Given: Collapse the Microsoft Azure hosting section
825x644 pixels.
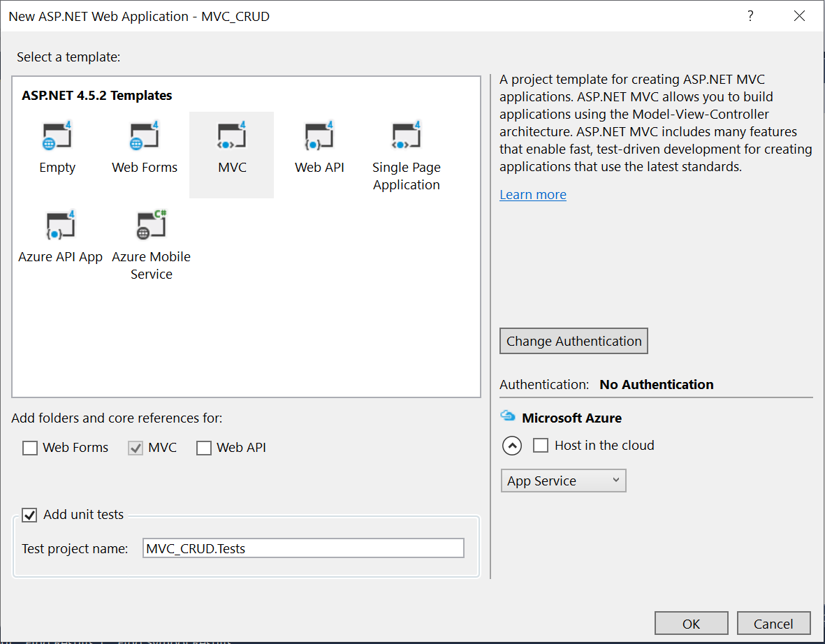Looking at the screenshot, I should point(511,445).
